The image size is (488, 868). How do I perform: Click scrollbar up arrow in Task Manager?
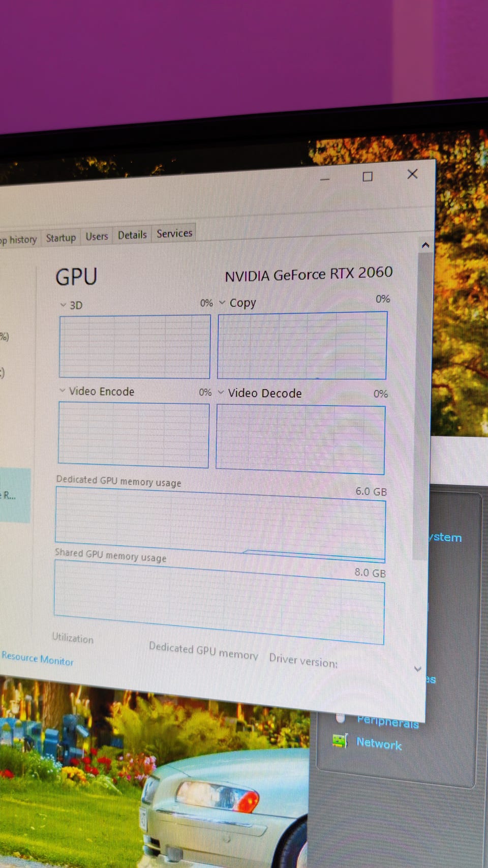point(425,245)
